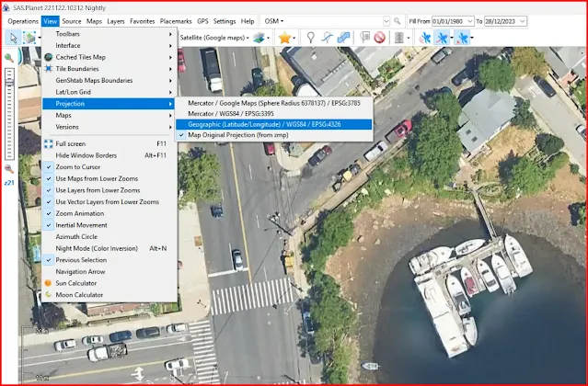
Task: Select the add placemark pin tool
Action: click(310, 38)
